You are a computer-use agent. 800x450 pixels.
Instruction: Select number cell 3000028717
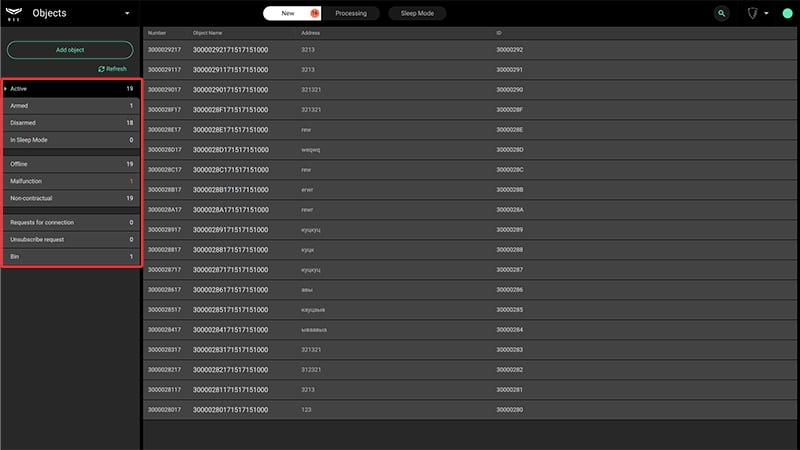[x=164, y=270]
